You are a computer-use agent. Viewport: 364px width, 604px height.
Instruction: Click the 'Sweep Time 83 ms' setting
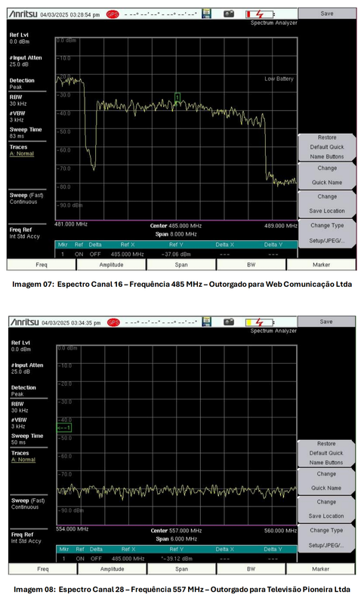pyautogui.click(x=26, y=133)
